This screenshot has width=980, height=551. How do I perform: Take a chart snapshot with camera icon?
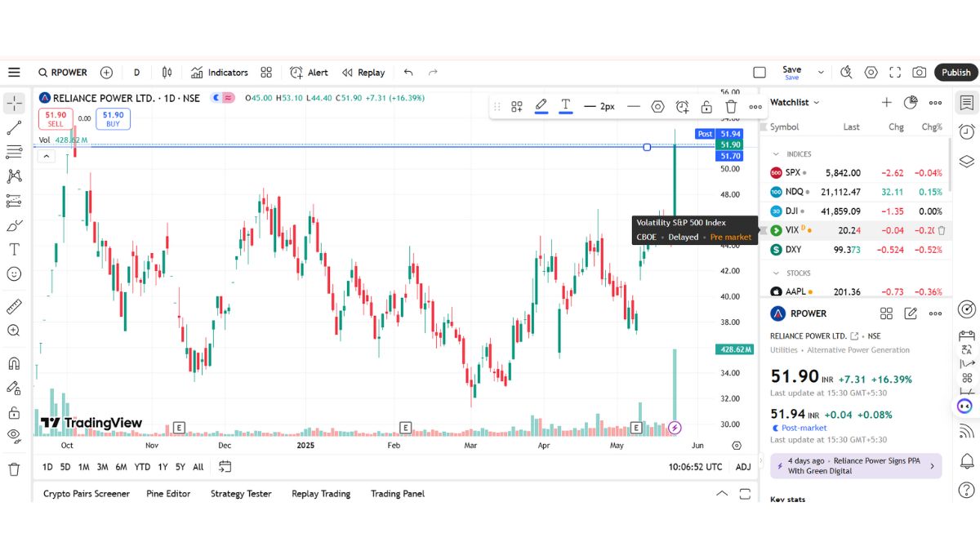[x=920, y=73]
